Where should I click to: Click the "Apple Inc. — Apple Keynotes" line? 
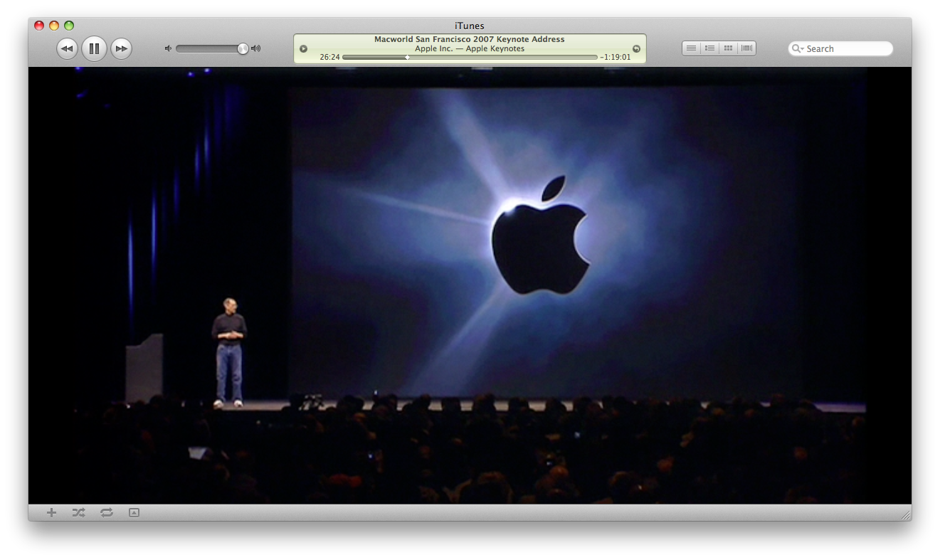pyautogui.click(x=470, y=48)
